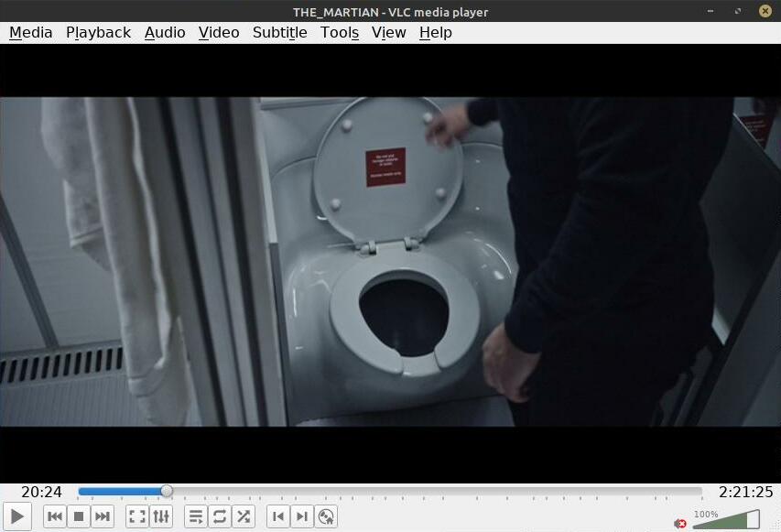Toggle random shuffle playback

(244, 516)
